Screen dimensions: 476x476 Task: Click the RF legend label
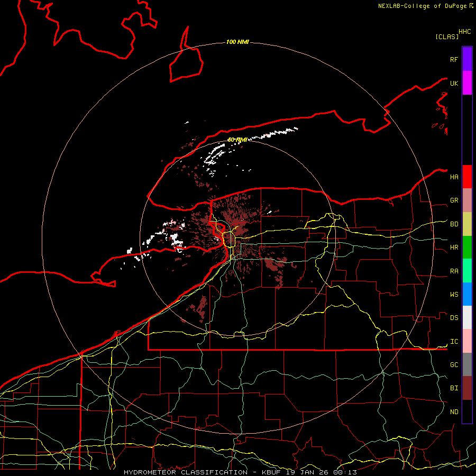pyautogui.click(x=454, y=59)
